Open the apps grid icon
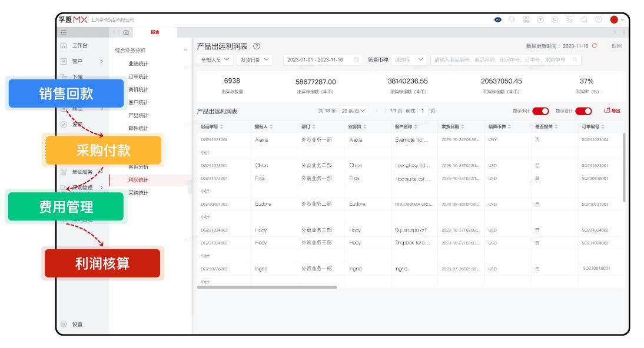This screenshot has height=348, width=644. 526,19
